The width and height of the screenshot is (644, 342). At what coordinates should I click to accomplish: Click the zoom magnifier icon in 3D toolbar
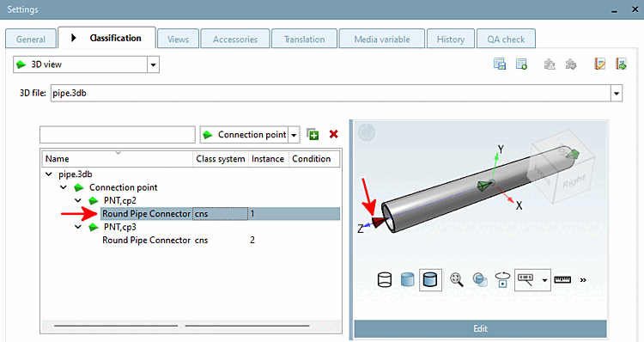tap(456, 280)
